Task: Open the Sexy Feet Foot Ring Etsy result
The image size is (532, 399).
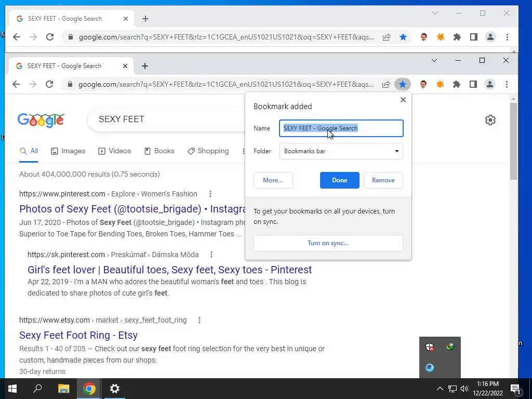Action: tap(78, 335)
